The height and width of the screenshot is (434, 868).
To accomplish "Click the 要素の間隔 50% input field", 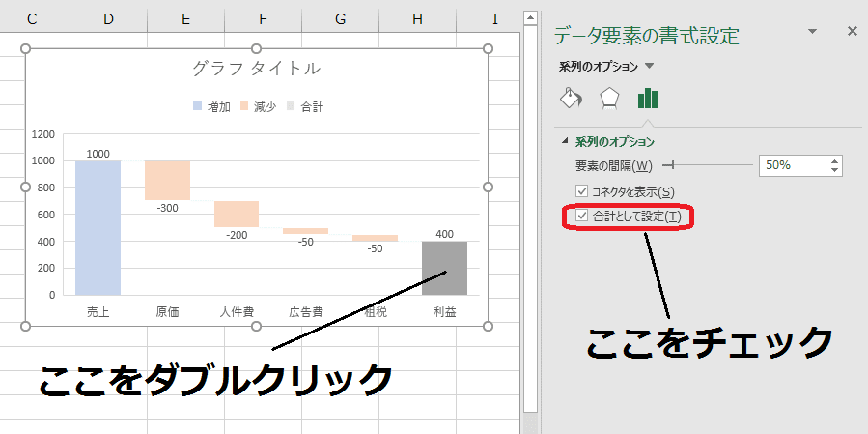I will tap(795, 165).
